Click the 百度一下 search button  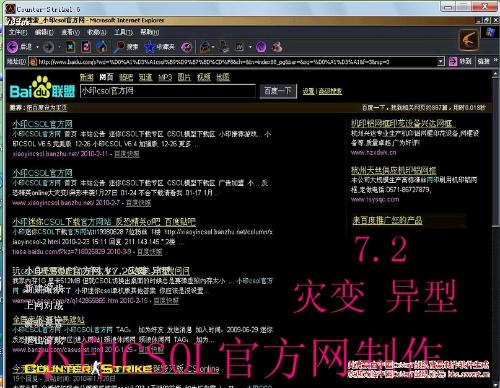pyautogui.click(x=278, y=91)
